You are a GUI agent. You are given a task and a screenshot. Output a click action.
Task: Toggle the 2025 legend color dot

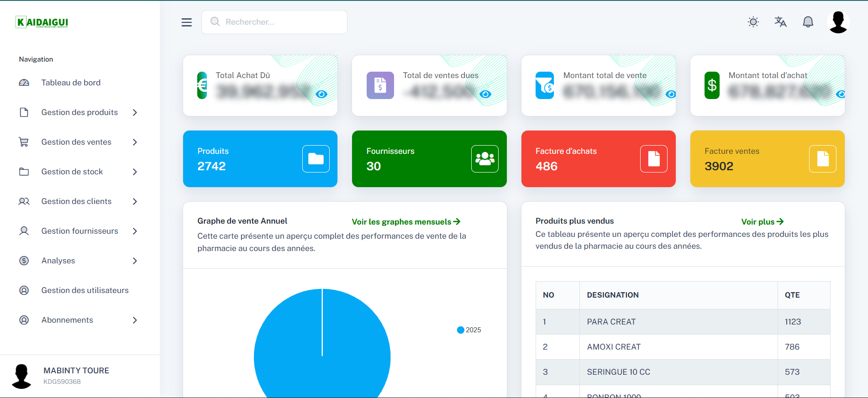(461, 330)
